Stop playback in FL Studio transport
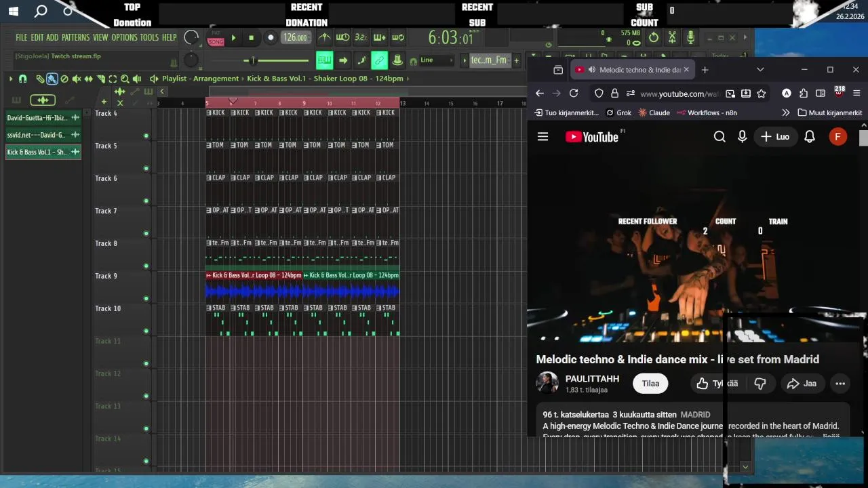The width and height of the screenshot is (868, 488). coord(251,38)
